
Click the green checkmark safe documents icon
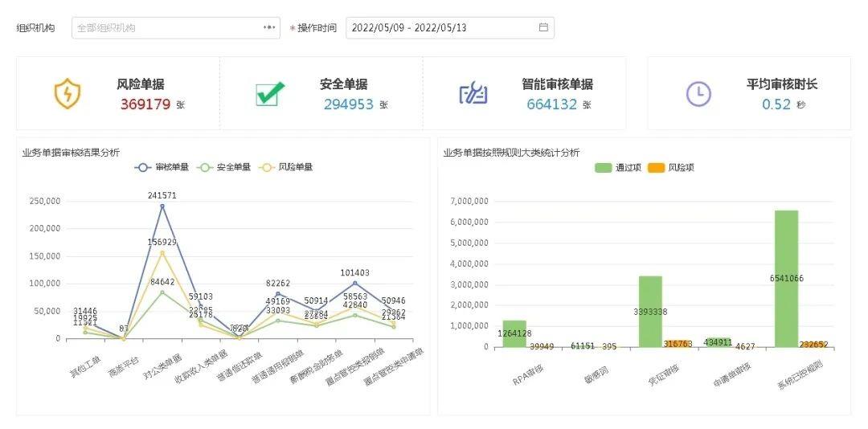270,94
